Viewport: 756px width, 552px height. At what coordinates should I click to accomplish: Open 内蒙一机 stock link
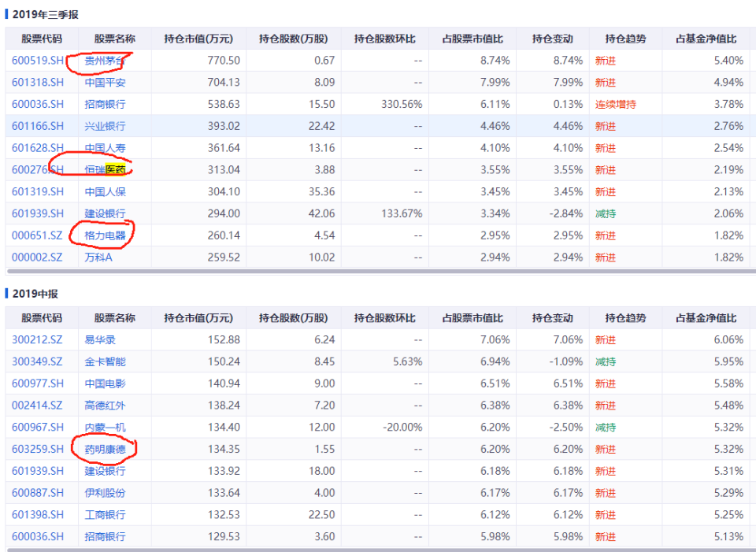(105, 428)
